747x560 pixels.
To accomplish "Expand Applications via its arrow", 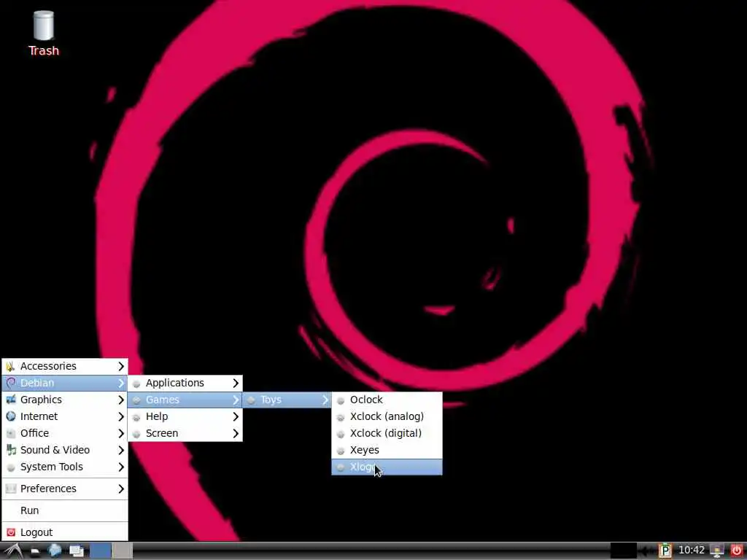I will coord(236,383).
